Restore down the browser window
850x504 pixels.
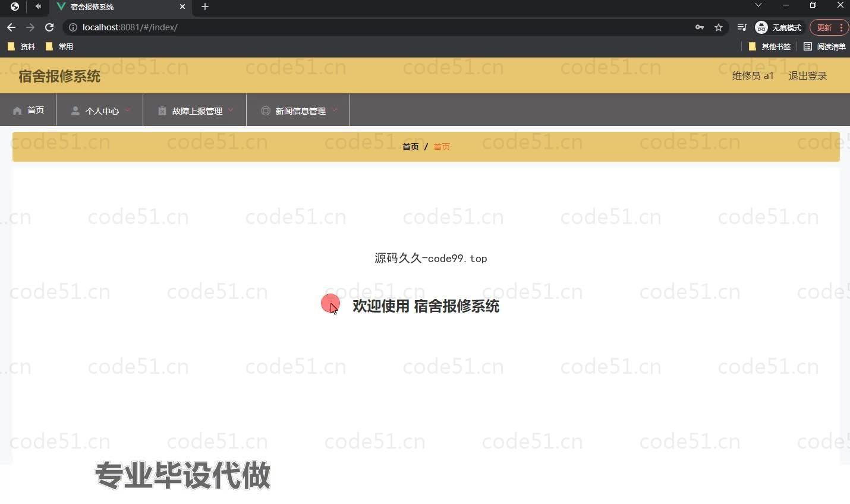pos(813,5)
